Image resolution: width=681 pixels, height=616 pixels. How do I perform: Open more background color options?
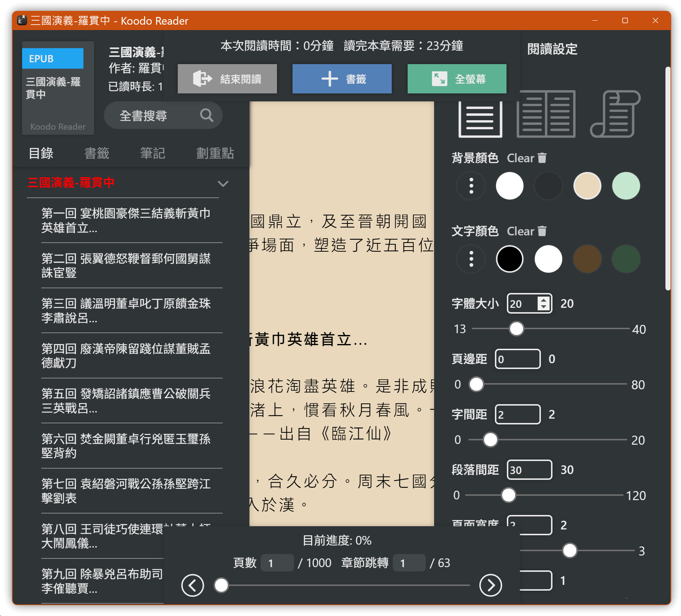point(471,186)
